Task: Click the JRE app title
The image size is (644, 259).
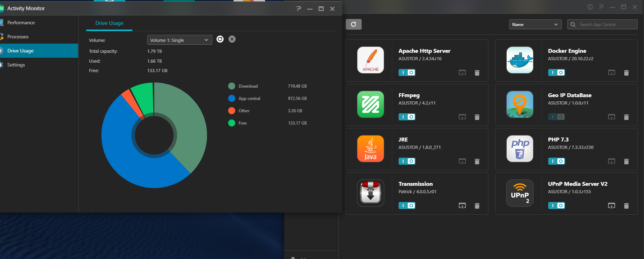Action: click(x=403, y=140)
